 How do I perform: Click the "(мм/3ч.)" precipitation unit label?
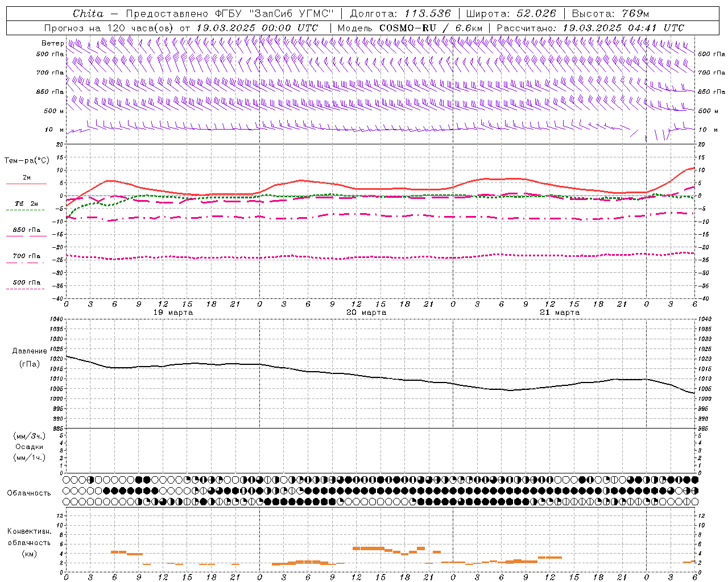pos(30,436)
